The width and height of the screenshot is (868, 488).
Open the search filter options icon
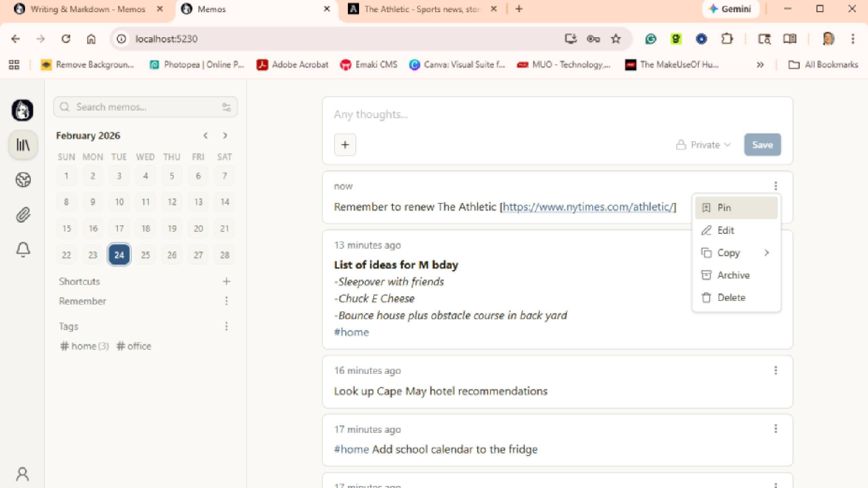point(226,107)
